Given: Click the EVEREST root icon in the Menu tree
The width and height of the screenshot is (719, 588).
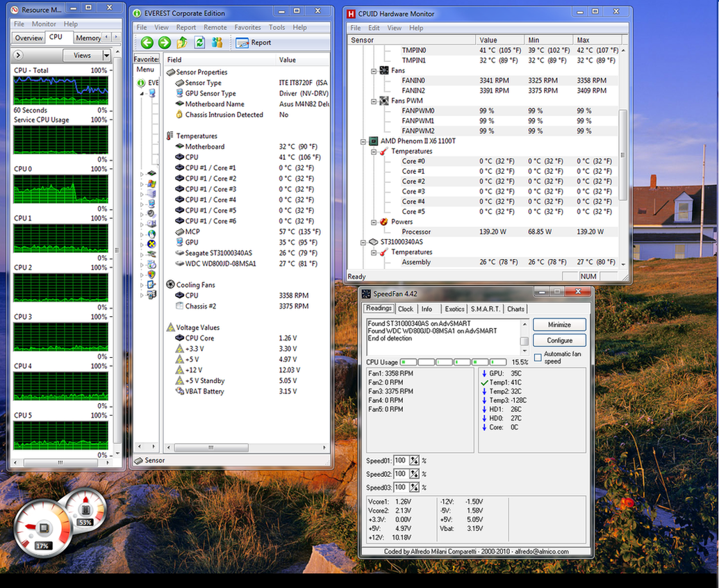Looking at the screenshot, I should (x=141, y=83).
